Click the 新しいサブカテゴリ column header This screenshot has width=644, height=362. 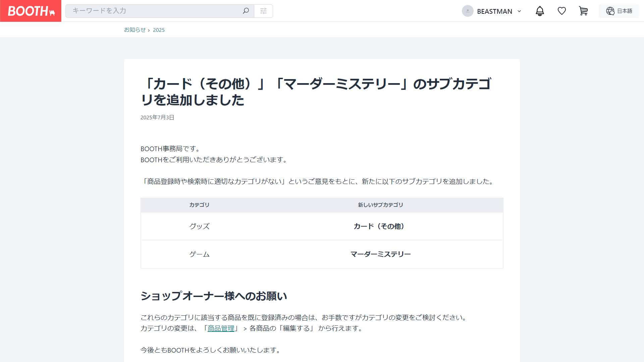pos(380,205)
